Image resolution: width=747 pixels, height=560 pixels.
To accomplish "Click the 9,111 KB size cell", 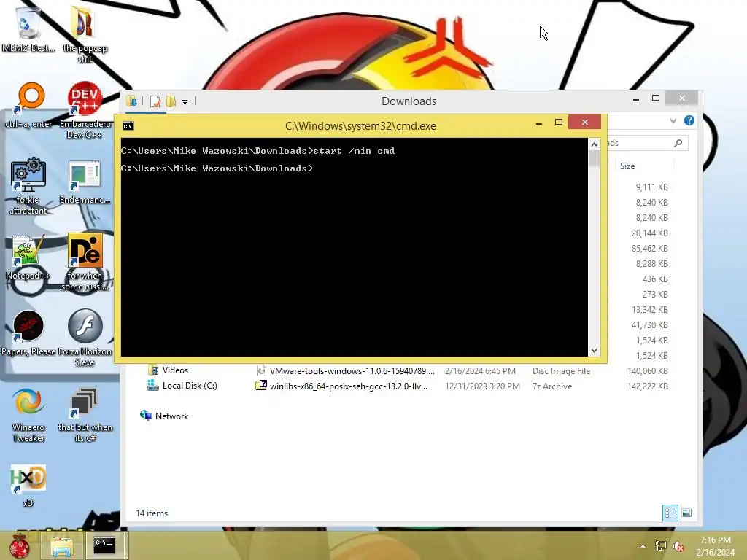I will tap(651, 187).
